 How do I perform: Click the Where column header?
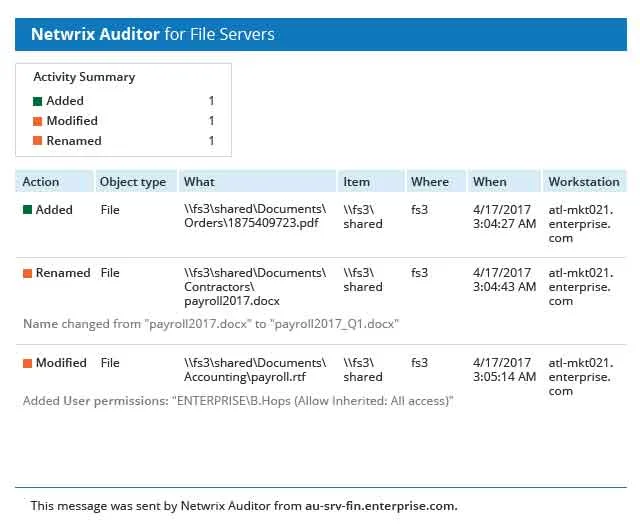[x=436, y=182]
